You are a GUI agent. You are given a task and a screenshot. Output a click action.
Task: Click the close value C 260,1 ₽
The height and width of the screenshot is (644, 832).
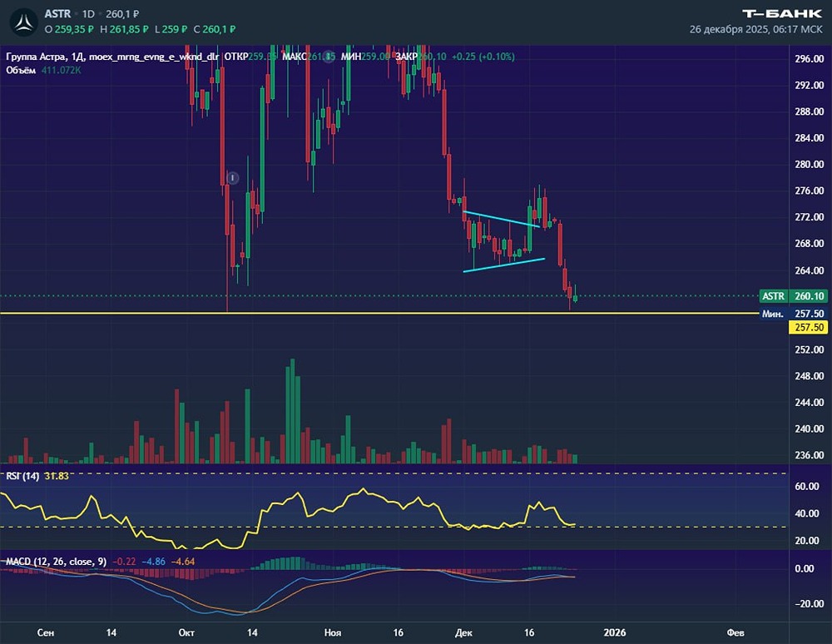coord(215,29)
